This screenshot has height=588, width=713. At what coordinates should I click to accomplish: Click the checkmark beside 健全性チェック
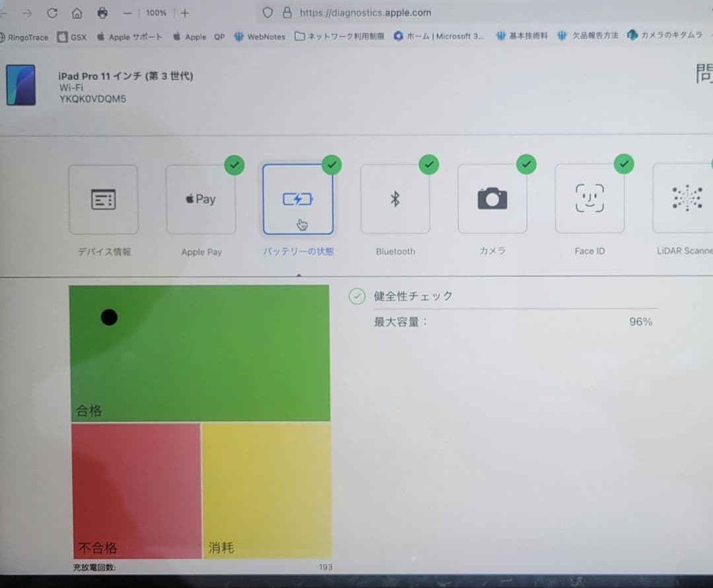coord(357,296)
